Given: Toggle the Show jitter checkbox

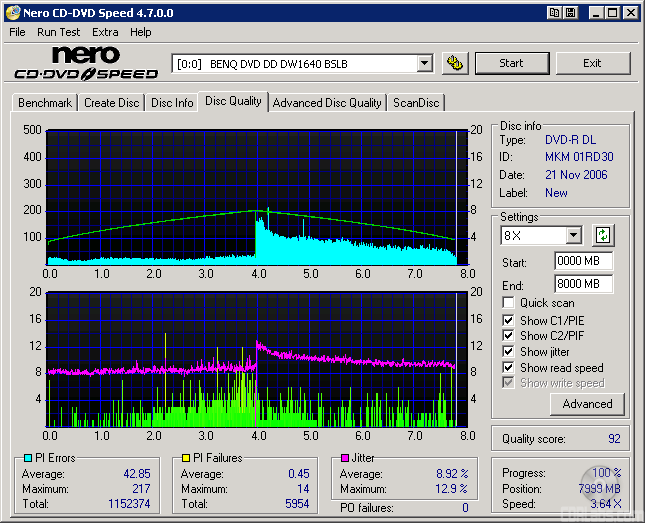Looking at the screenshot, I should click(x=509, y=352).
